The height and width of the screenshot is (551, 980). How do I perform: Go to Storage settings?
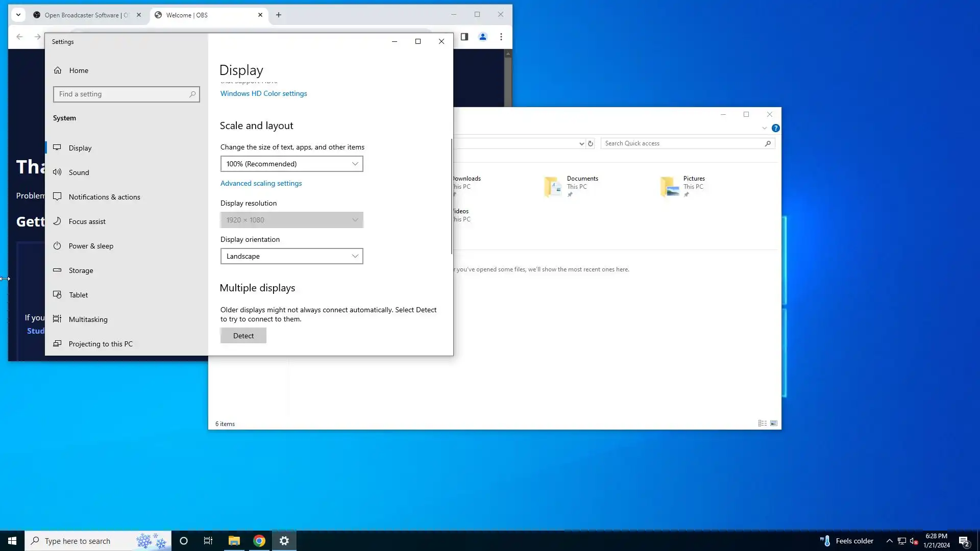pyautogui.click(x=81, y=270)
